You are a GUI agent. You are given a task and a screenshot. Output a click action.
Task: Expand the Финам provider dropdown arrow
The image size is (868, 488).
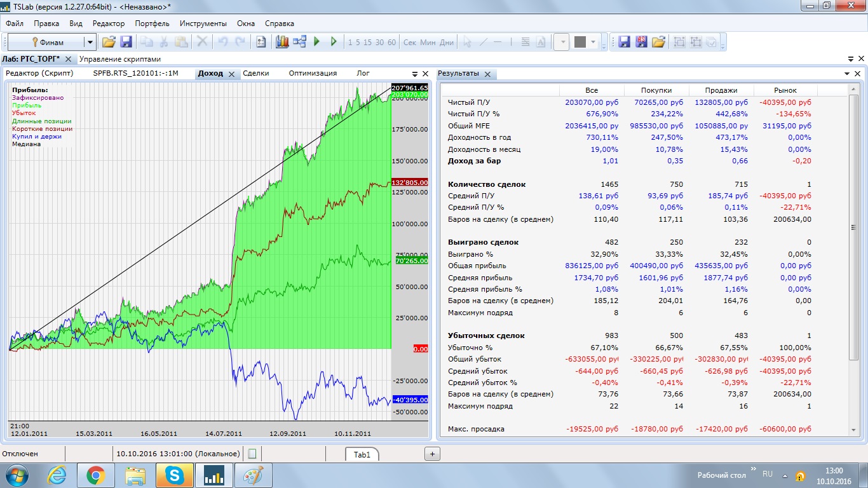90,43
